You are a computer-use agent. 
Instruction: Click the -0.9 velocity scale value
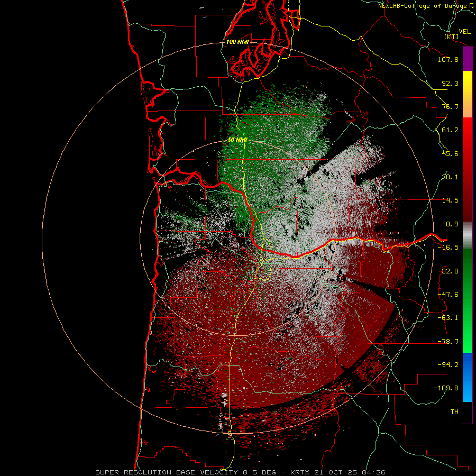(x=450, y=224)
